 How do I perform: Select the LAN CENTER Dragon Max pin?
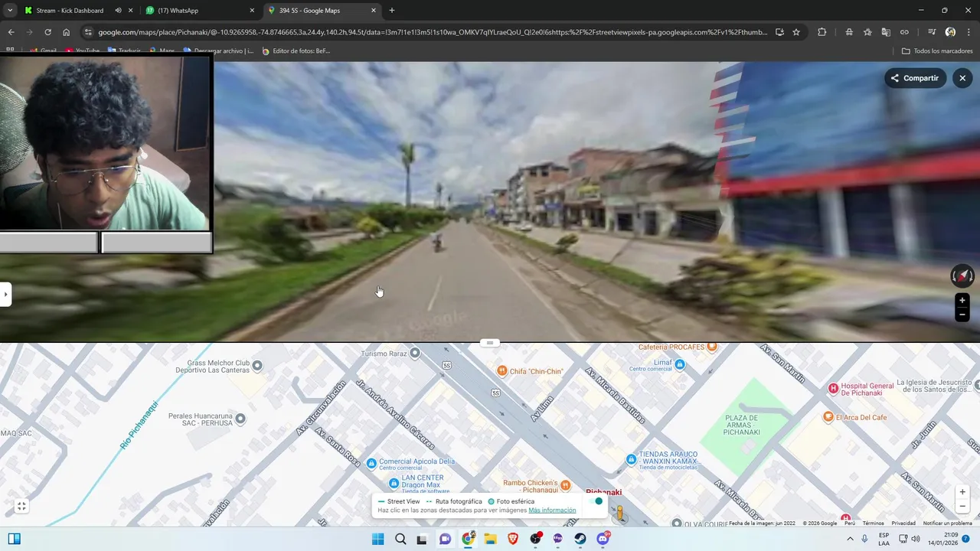(394, 483)
